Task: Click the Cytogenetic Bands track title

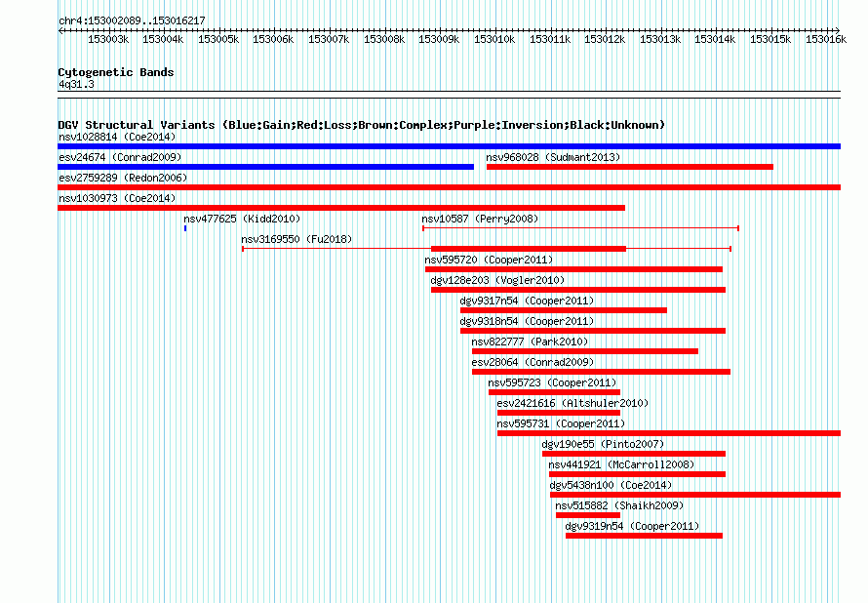Action: pyautogui.click(x=116, y=72)
